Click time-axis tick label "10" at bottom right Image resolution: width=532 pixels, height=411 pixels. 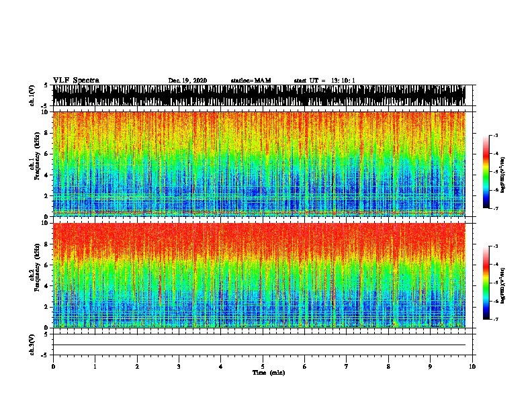[x=472, y=367]
